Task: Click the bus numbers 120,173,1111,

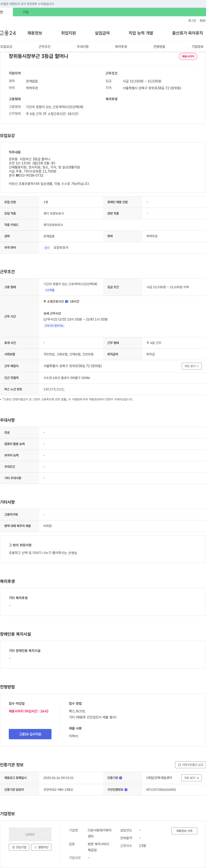Action: tap(54, 389)
